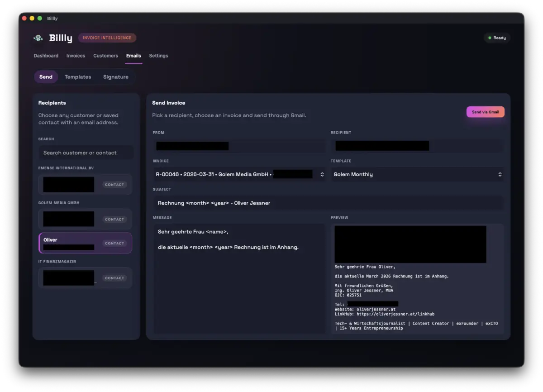Open the Golem Monthly template dropdown

click(416, 174)
